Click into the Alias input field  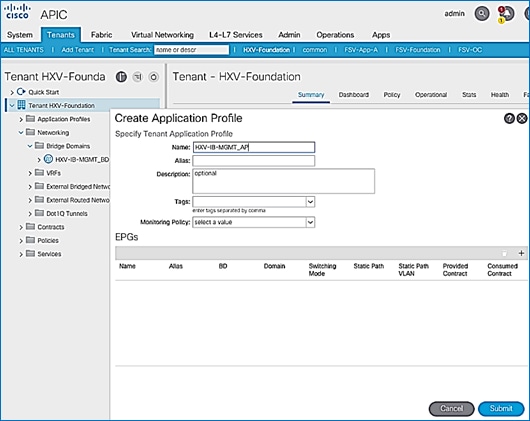point(254,161)
